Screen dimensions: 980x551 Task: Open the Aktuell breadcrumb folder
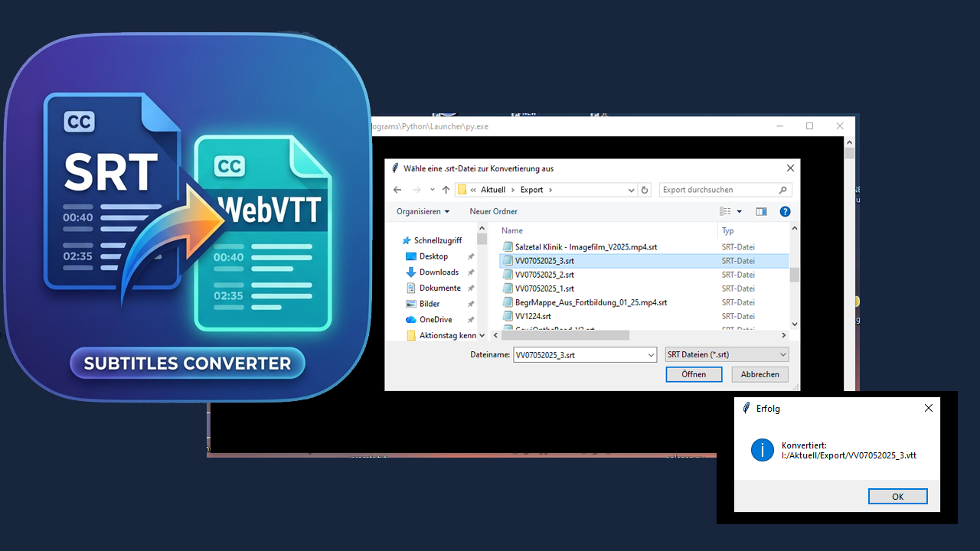tap(493, 189)
